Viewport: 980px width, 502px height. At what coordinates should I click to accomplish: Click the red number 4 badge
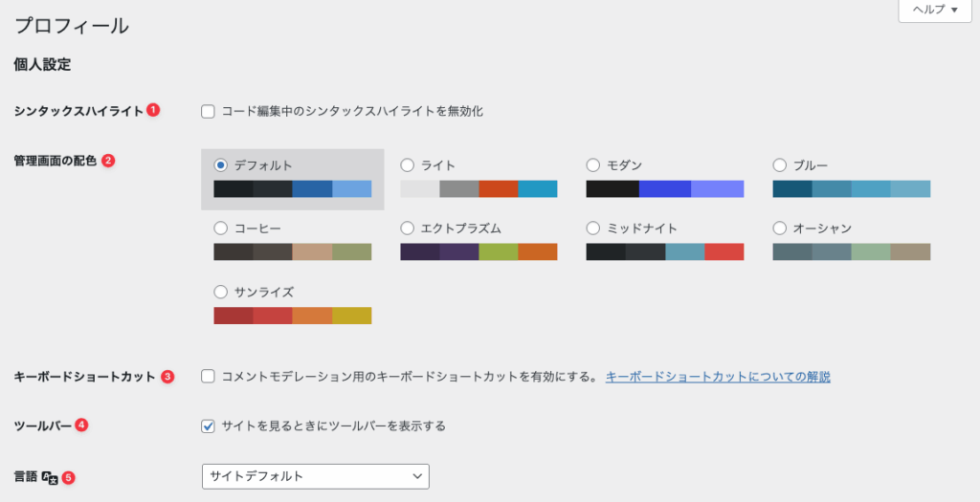coord(81,425)
